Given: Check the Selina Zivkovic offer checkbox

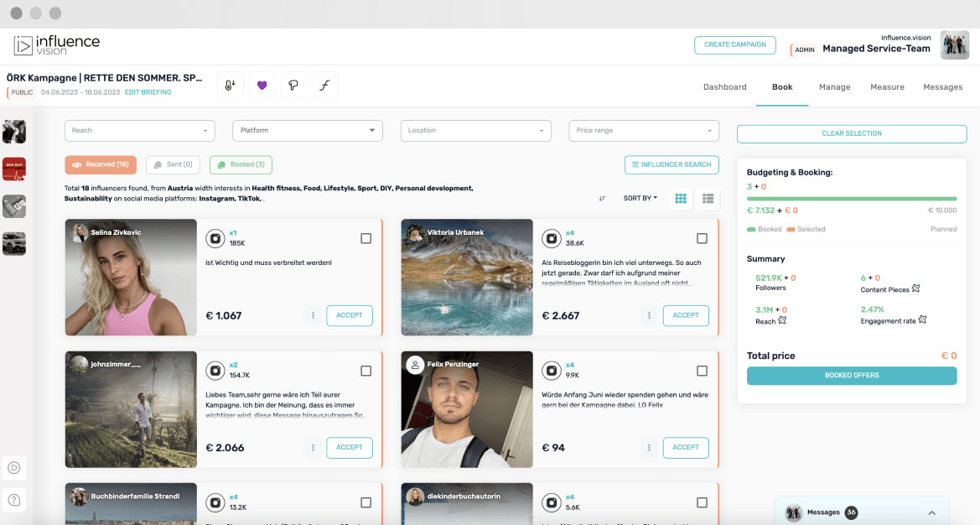Looking at the screenshot, I should (x=366, y=239).
